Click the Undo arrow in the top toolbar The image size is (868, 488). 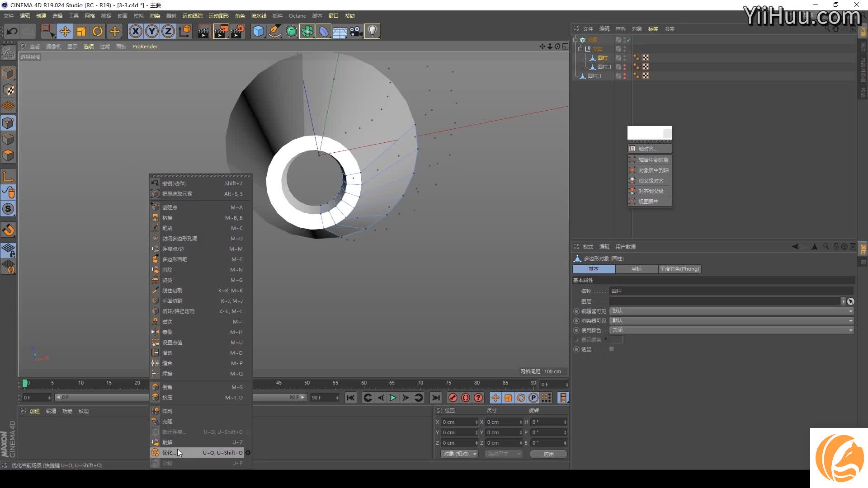[12, 31]
